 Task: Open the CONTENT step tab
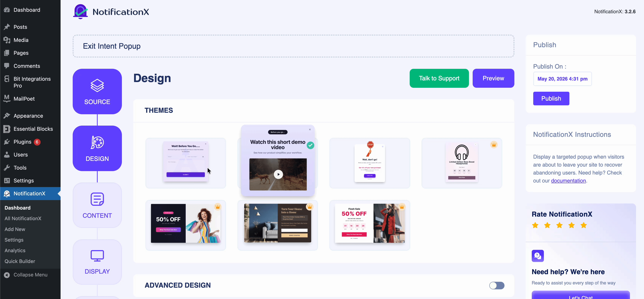[x=97, y=205]
